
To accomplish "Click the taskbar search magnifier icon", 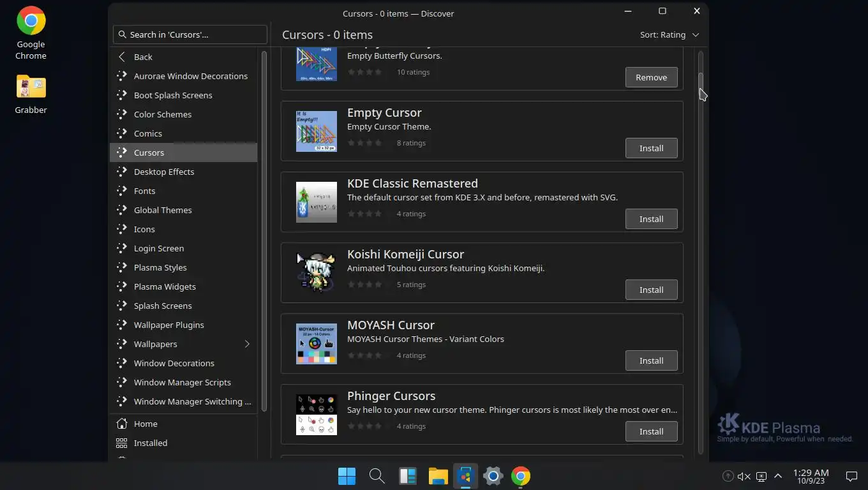I will tap(377, 476).
